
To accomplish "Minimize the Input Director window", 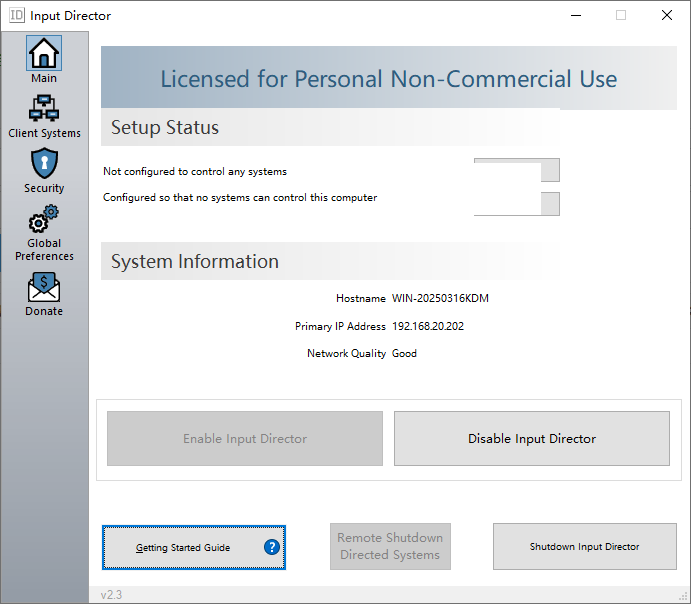I will 576,15.
